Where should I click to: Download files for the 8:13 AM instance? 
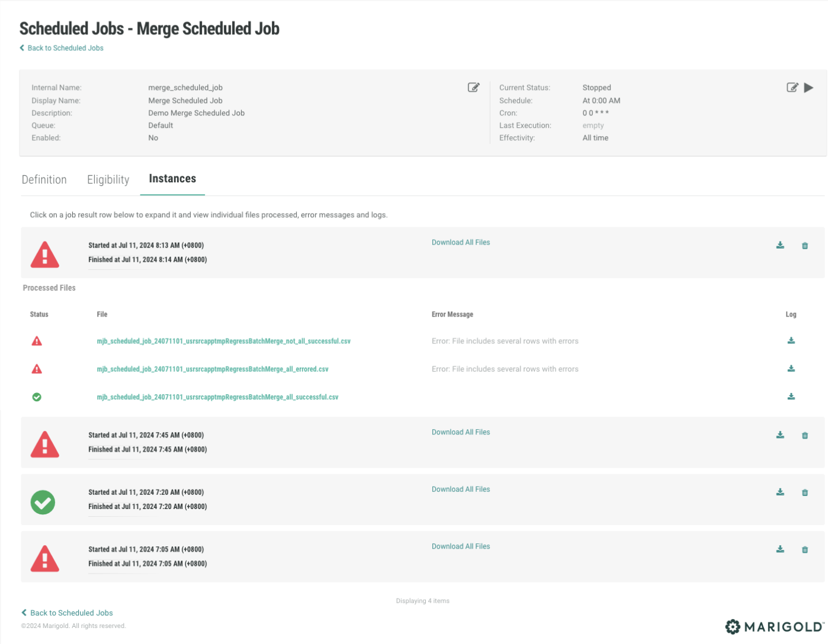tap(780, 246)
